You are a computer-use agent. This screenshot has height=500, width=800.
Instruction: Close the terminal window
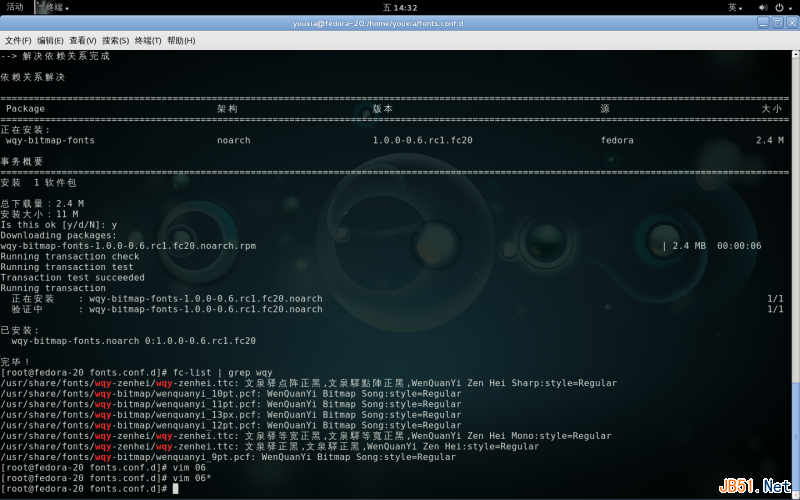[x=792, y=23]
